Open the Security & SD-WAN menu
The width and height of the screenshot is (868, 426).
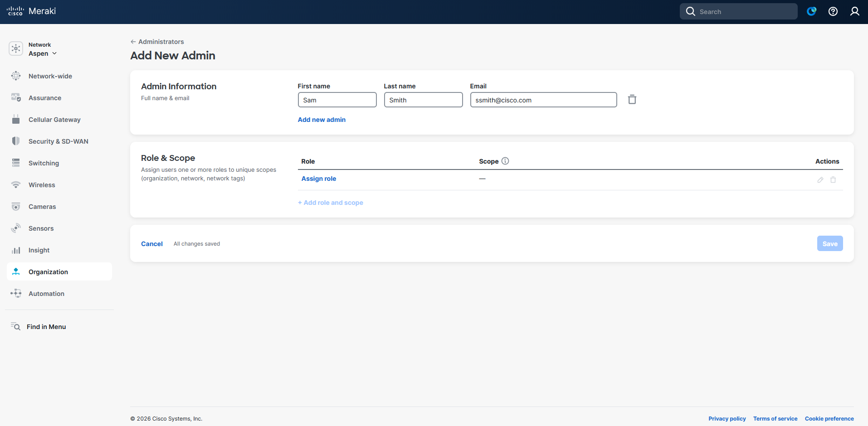coord(58,141)
